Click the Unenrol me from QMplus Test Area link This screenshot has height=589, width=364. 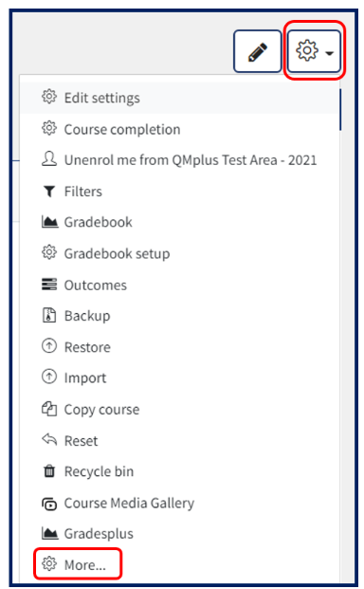pos(191,160)
